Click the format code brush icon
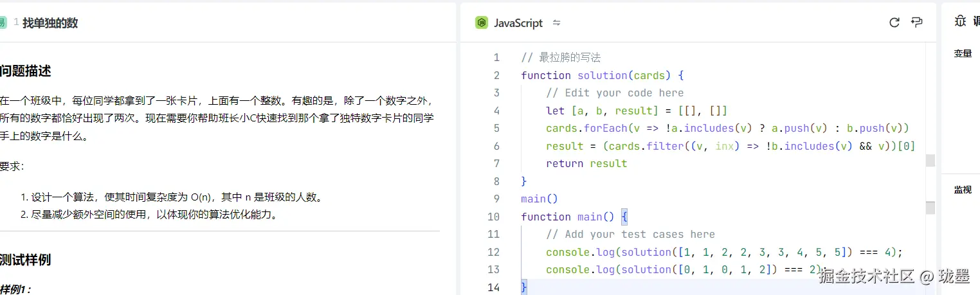Screen dimensions: 980x295 (917, 22)
